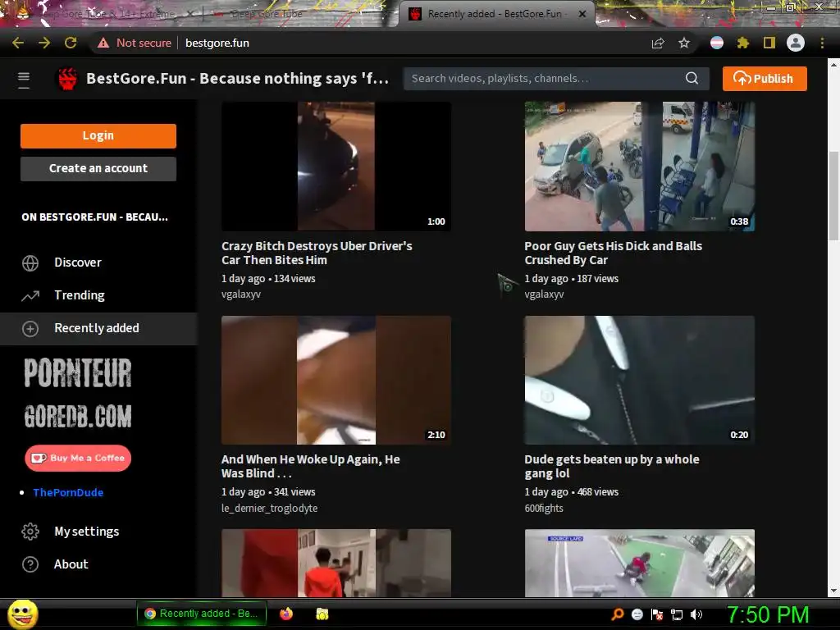
Task: Open Discover in the sidebar
Action: tap(98, 262)
